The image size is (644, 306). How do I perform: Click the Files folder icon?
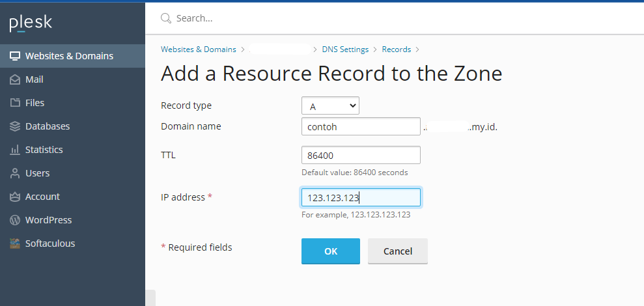pos(15,103)
